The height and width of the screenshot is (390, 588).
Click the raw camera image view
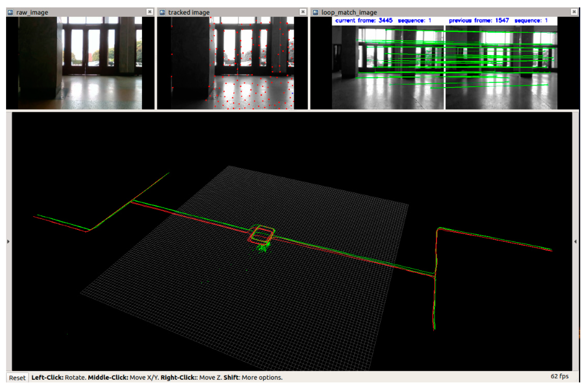80,63
